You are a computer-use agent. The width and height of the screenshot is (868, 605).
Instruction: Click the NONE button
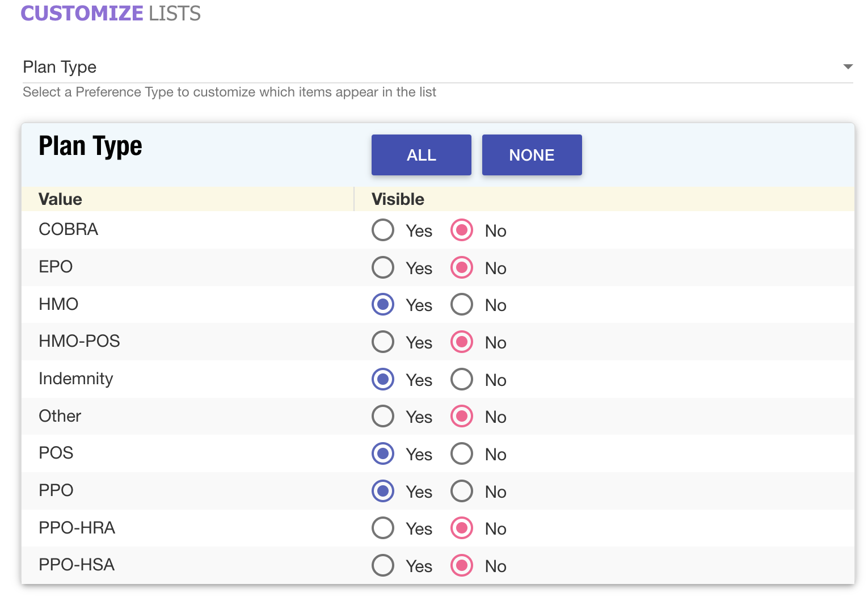point(532,155)
